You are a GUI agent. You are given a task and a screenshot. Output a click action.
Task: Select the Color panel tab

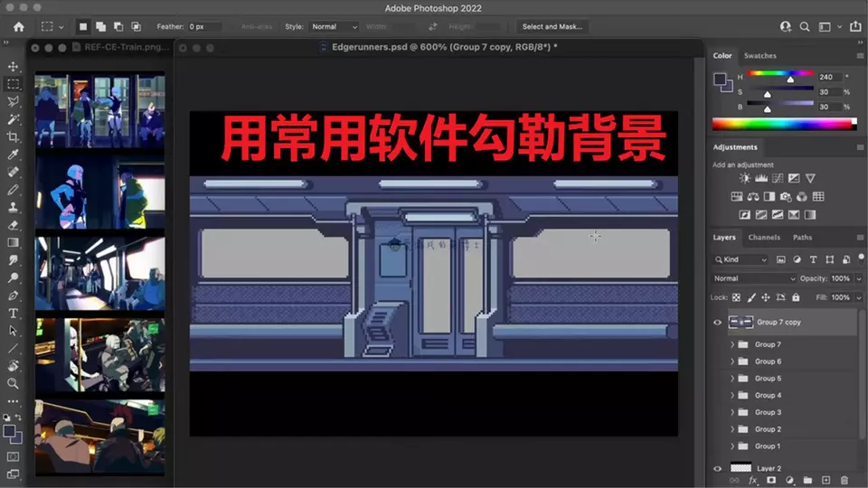pyautogui.click(x=722, y=56)
